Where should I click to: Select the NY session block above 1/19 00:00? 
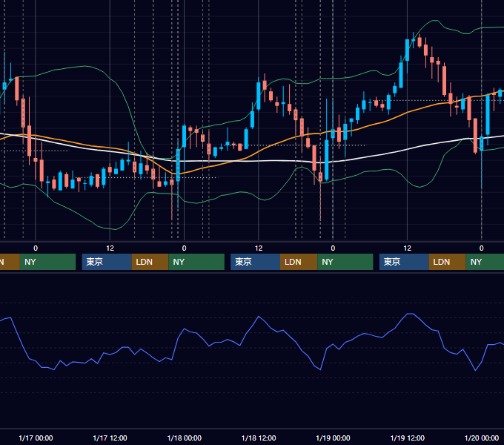(345, 262)
